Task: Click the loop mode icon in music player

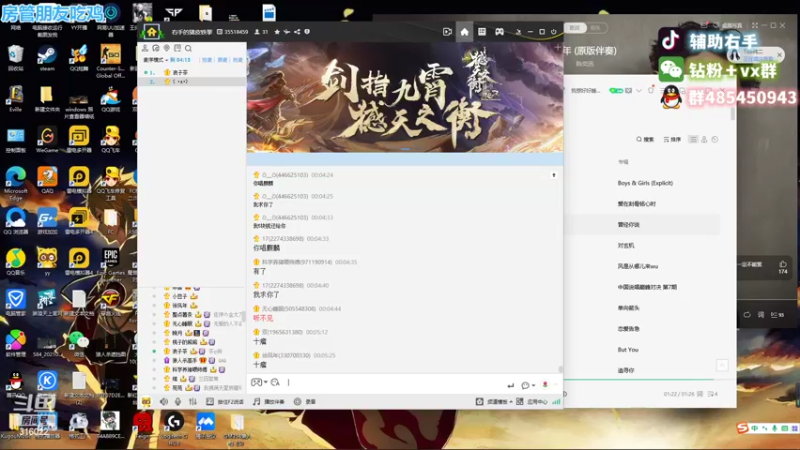Action: tap(747, 315)
